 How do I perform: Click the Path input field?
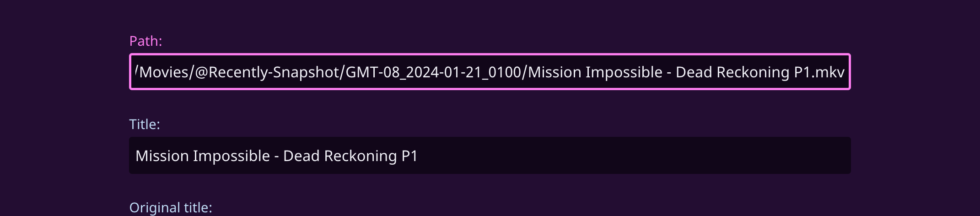coord(490,72)
